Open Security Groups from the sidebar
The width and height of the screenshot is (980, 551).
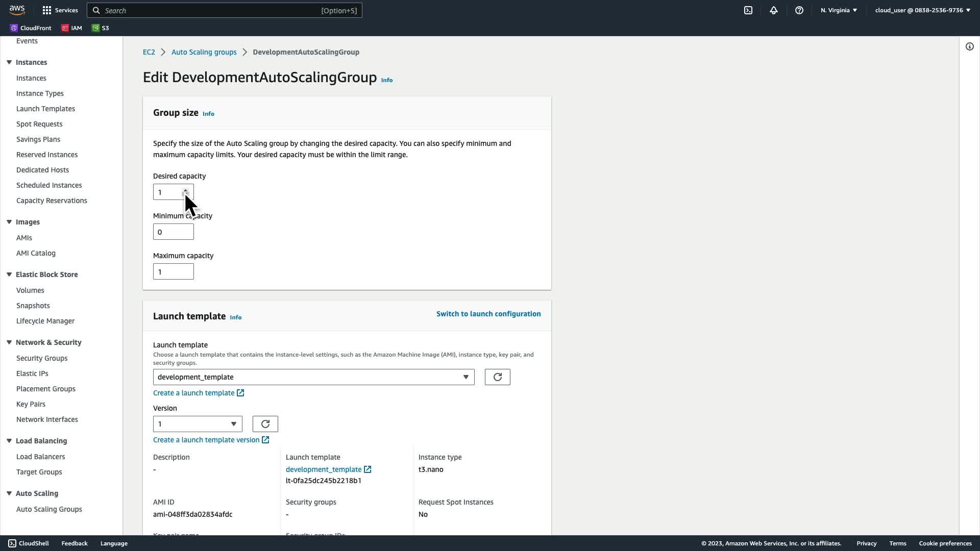[42, 358]
